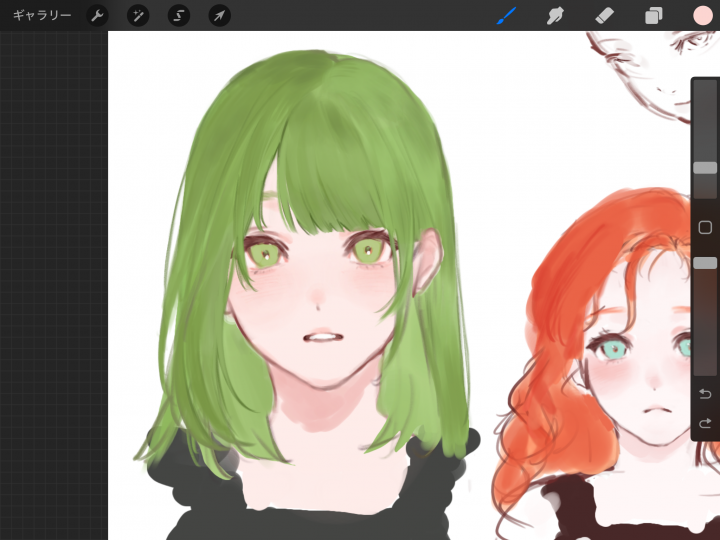Select the blue Brush tool
This screenshot has height=540, width=720.
coord(507,16)
